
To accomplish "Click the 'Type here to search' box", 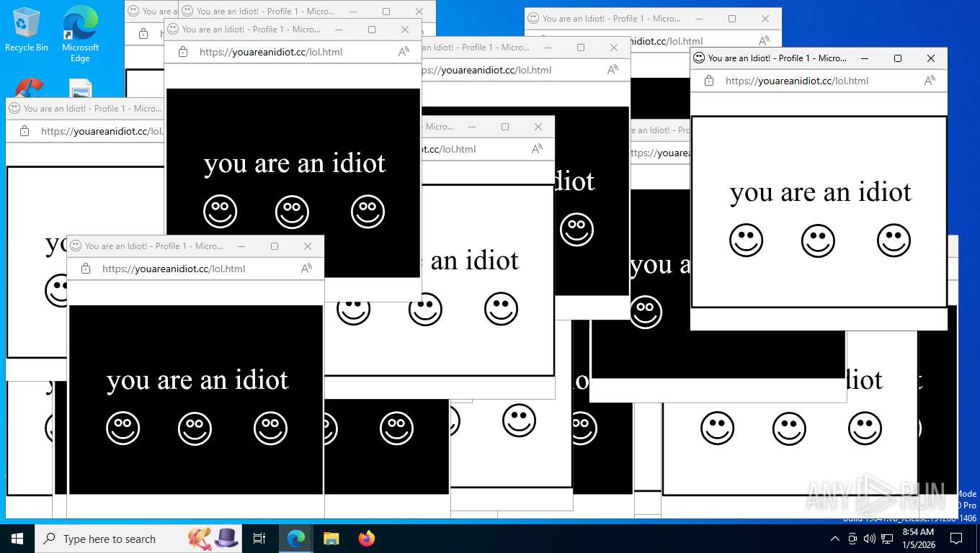I will point(139,539).
